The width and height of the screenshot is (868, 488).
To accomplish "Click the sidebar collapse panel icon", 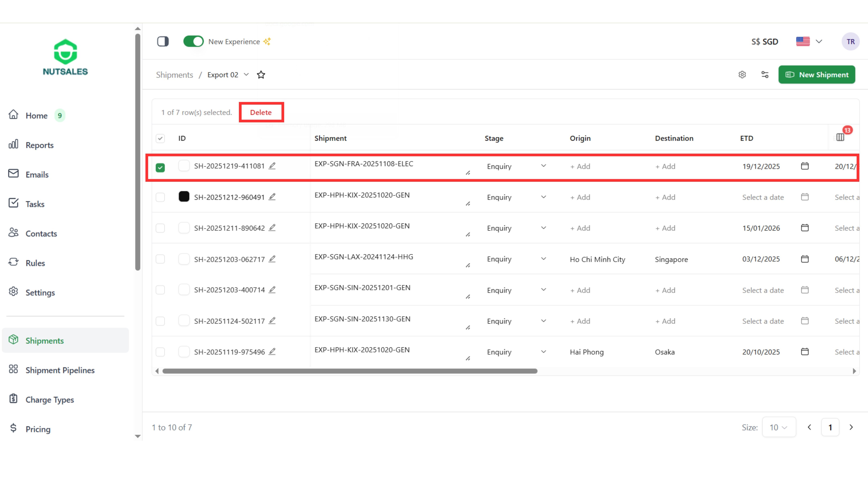I will tap(163, 41).
